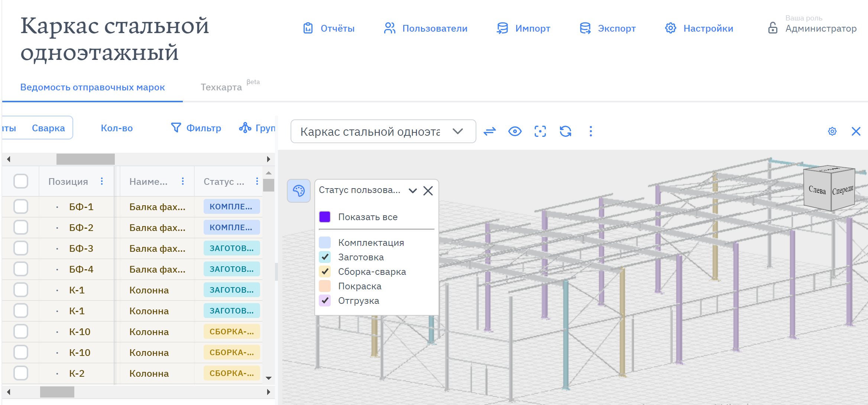Click the color palette icon button
The width and height of the screenshot is (868, 405).
299,191
